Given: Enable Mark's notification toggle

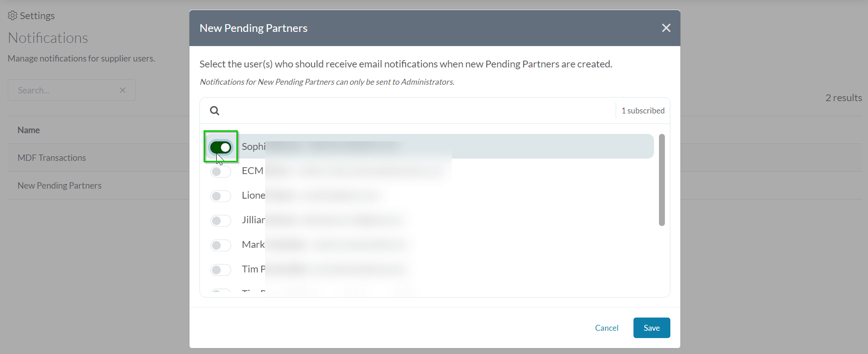Looking at the screenshot, I should tap(221, 245).
